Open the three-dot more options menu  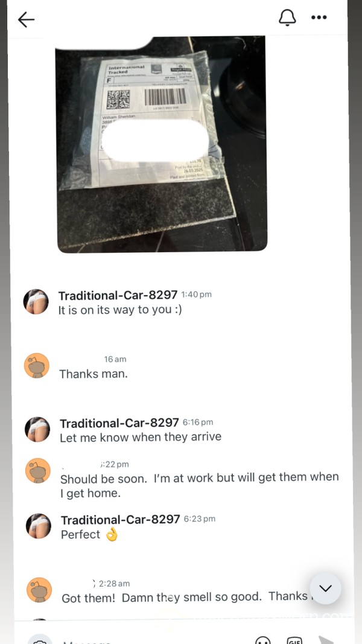319,18
